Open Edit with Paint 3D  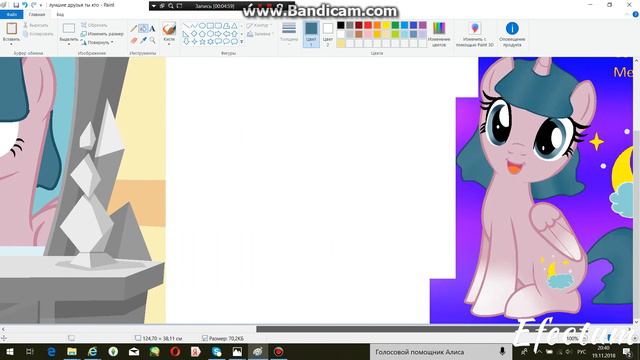(x=474, y=34)
